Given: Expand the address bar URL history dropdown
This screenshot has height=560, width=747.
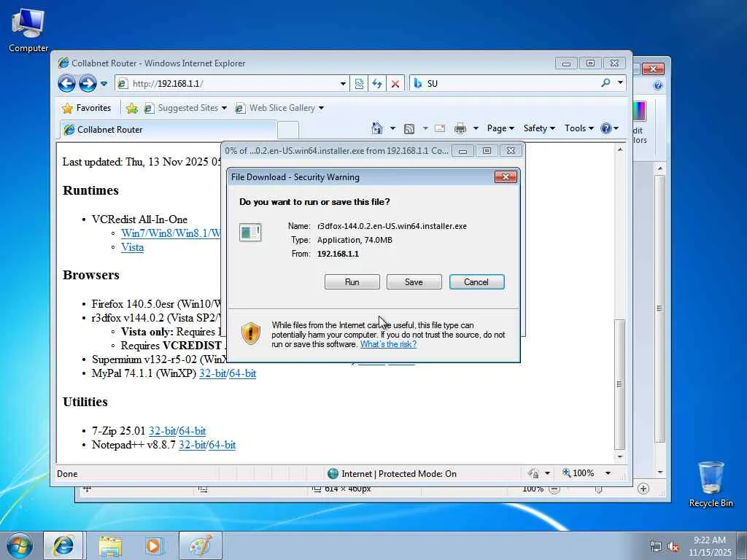Looking at the screenshot, I should pyautogui.click(x=343, y=84).
